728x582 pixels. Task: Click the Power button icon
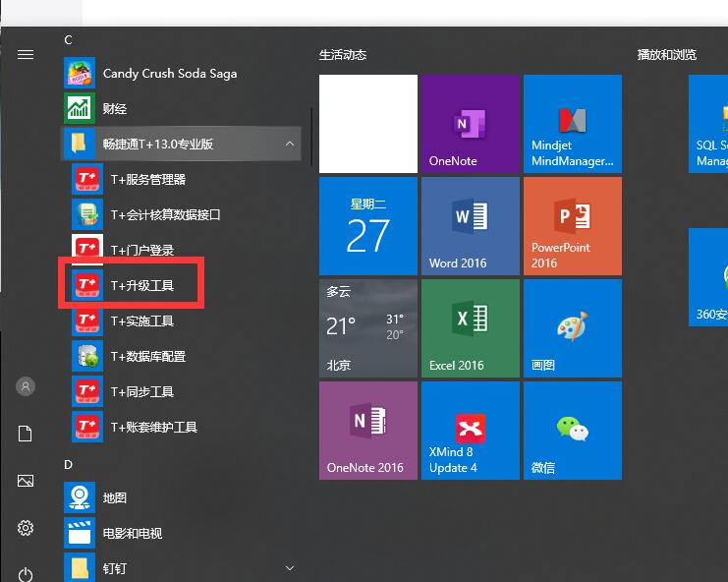coord(26,574)
